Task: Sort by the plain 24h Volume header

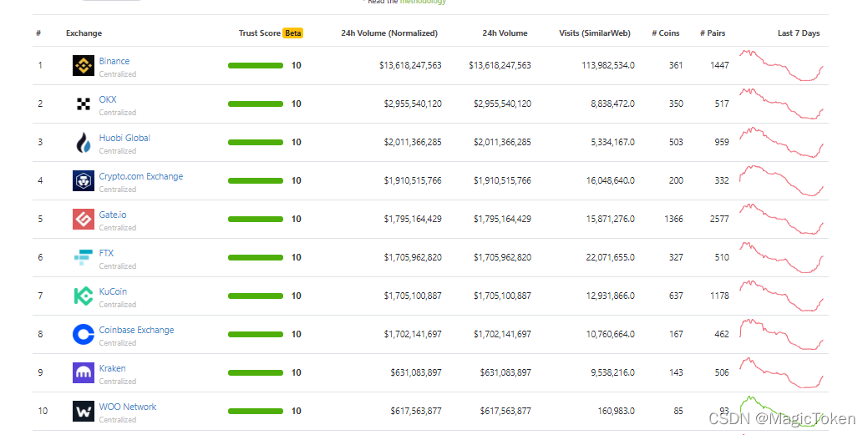Action: (505, 33)
